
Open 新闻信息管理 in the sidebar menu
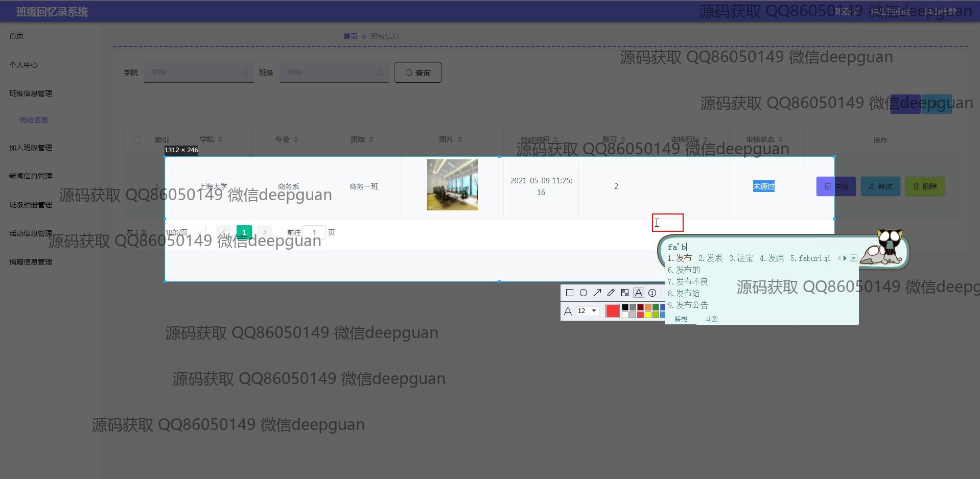pyautogui.click(x=31, y=176)
